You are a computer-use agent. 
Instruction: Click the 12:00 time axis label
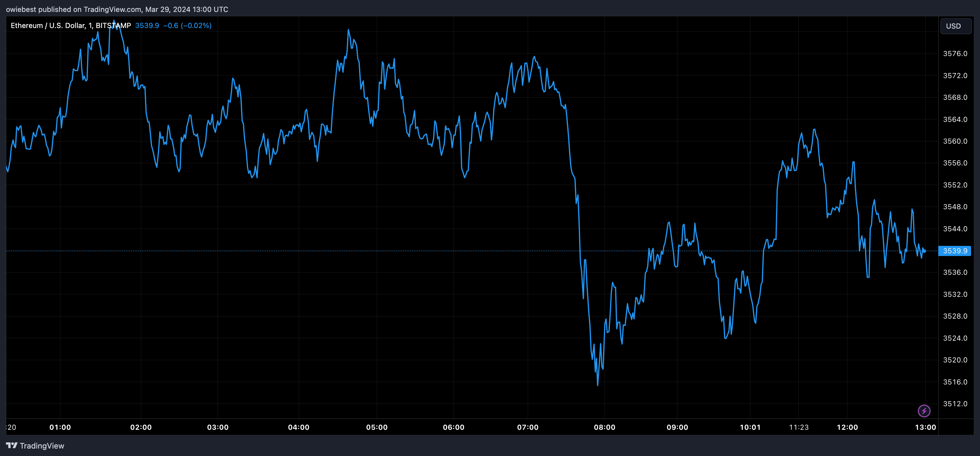[x=847, y=427]
